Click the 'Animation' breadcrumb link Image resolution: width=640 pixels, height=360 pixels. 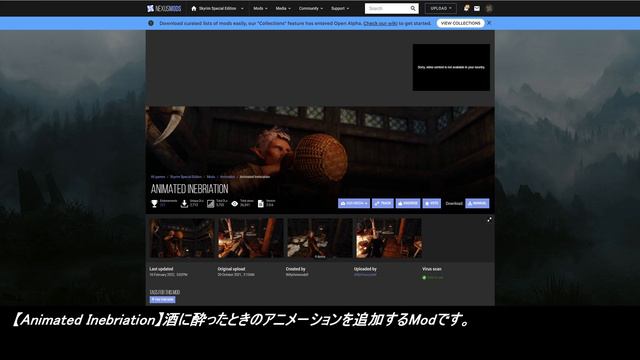tap(227, 177)
